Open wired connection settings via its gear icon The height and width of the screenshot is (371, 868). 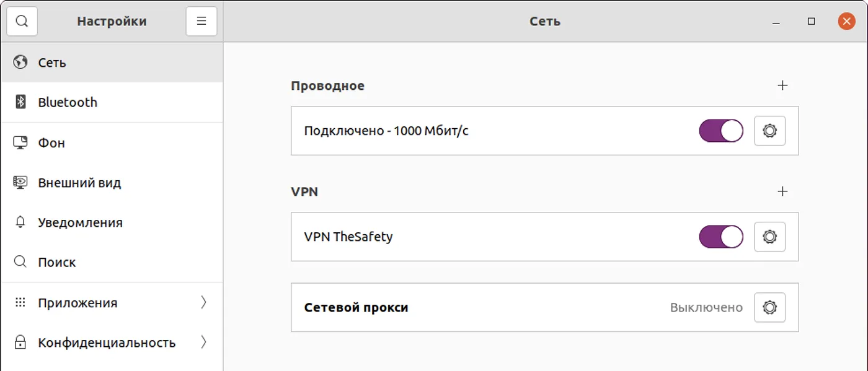pyautogui.click(x=769, y=131)
